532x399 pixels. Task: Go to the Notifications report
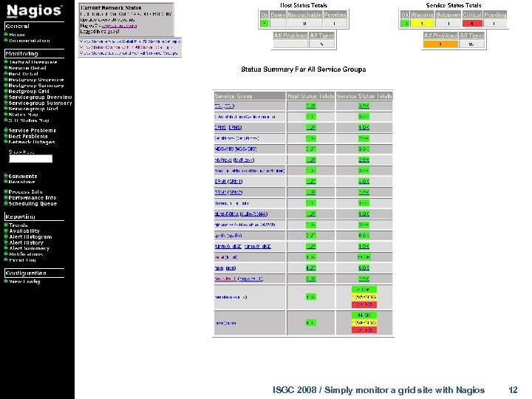tap(26, 254)
